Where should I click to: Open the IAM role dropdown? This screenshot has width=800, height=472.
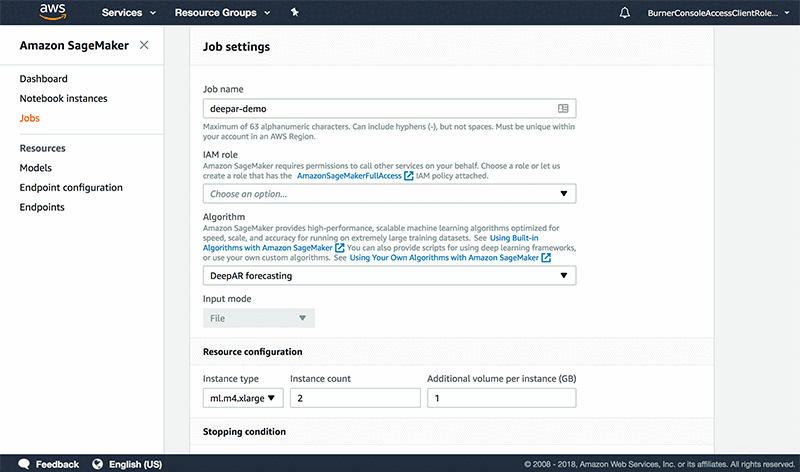[389, 193]
